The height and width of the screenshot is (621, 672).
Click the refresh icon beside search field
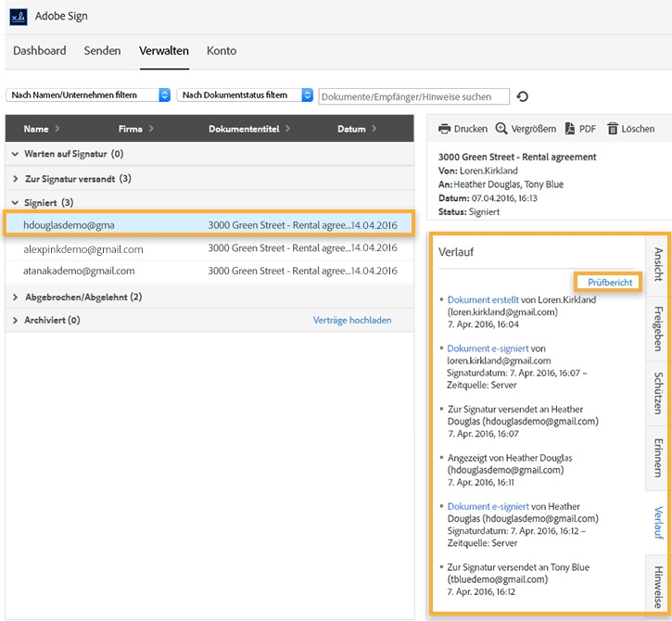[x=523, y=96]
